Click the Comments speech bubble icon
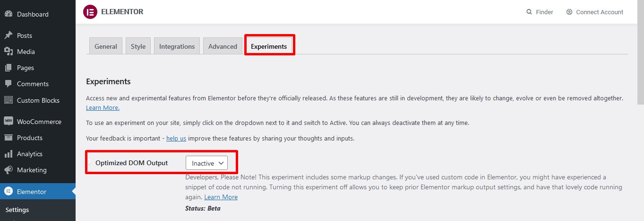The height and width of the screenshot is (221, 644). 9,84
